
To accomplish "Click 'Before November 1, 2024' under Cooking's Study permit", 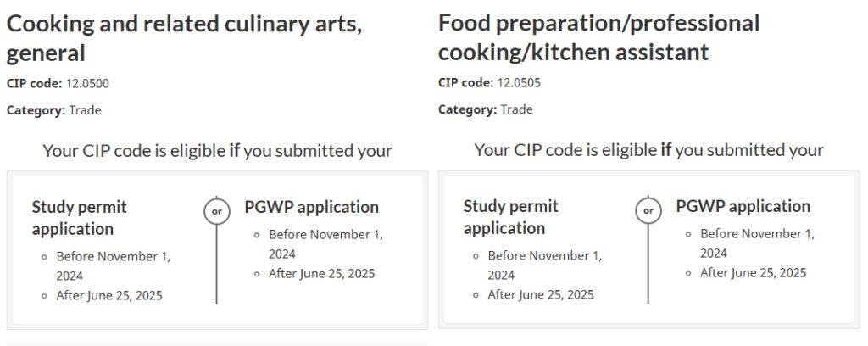I will click(x=114, y=265).
